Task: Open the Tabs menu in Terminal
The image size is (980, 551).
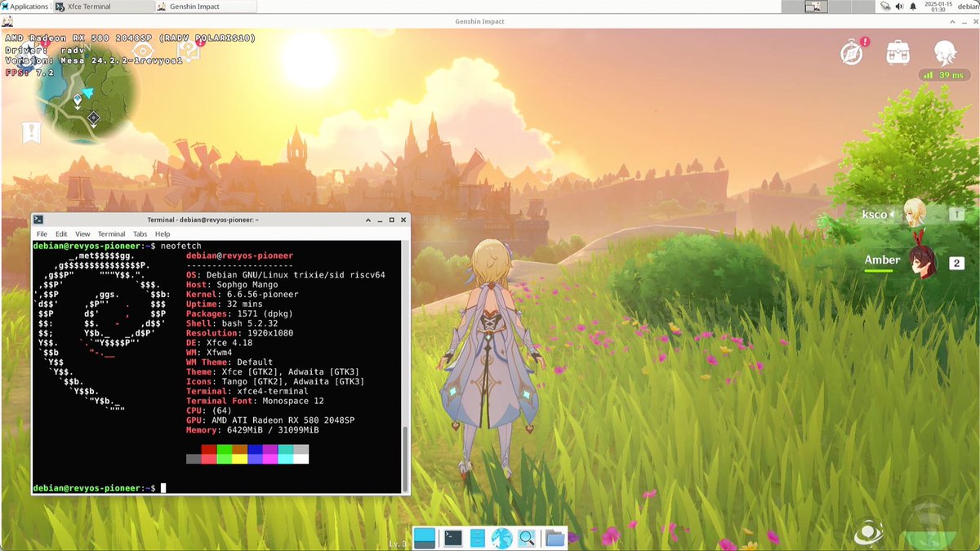Action: pyautogui.click(x=140, y=233)
